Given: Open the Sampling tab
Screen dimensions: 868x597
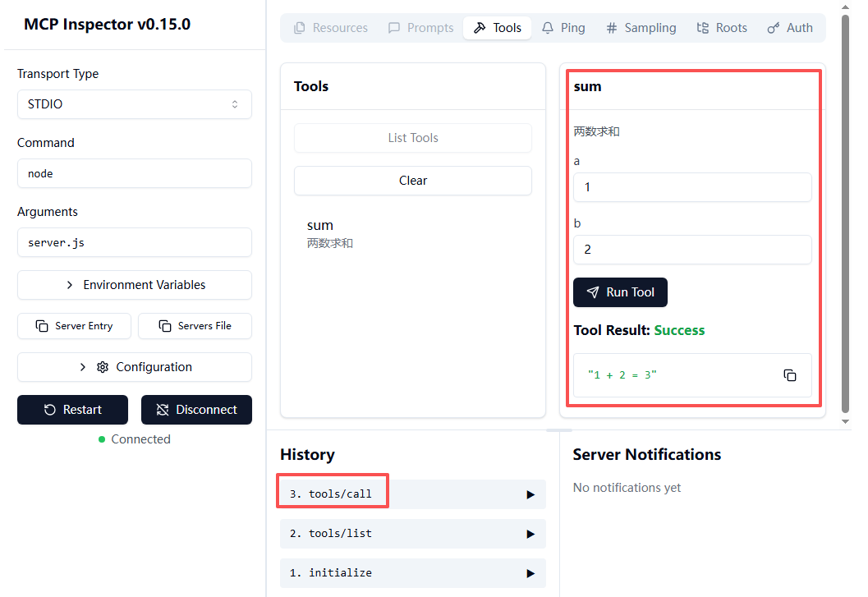Looking at the screenshot, I should (641, 28).
